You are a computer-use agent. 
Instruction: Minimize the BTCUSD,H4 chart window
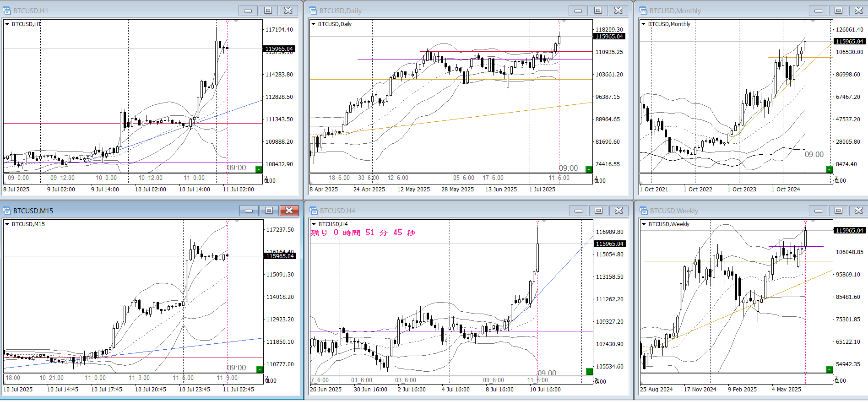(578, 211)
